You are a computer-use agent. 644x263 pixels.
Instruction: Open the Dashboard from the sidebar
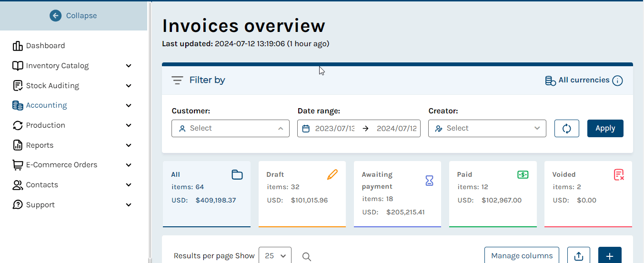(x=39, y=46)
